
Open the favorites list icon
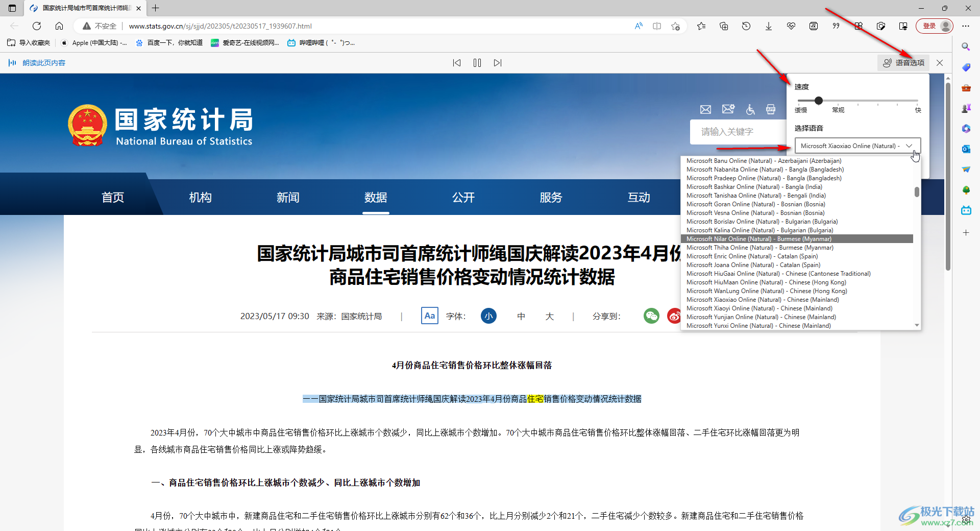click(x=701, y=26)
